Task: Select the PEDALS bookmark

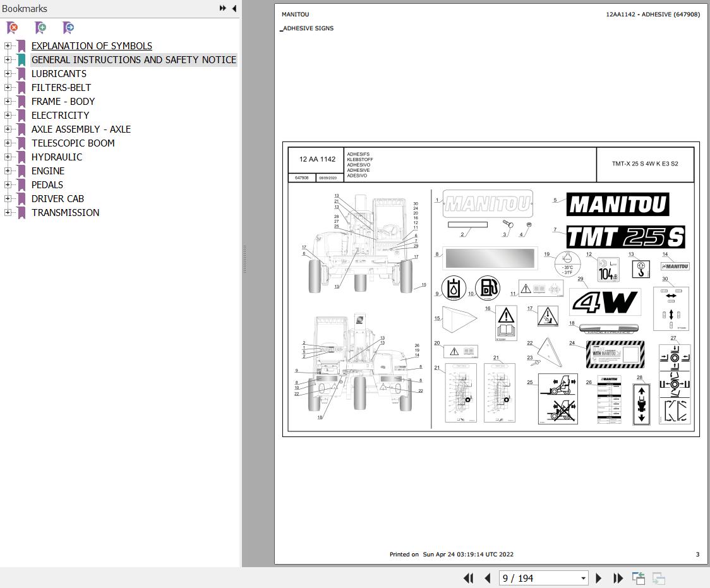Action: 47,184
